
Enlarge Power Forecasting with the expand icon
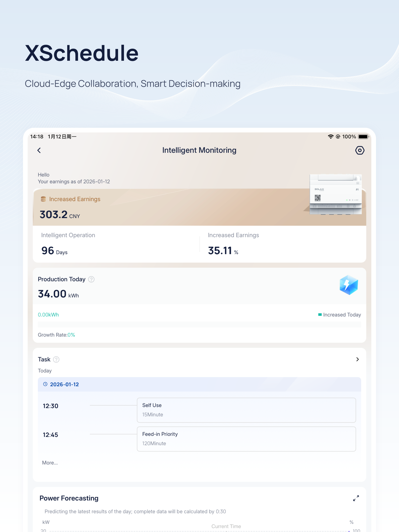tap(356, 498)
